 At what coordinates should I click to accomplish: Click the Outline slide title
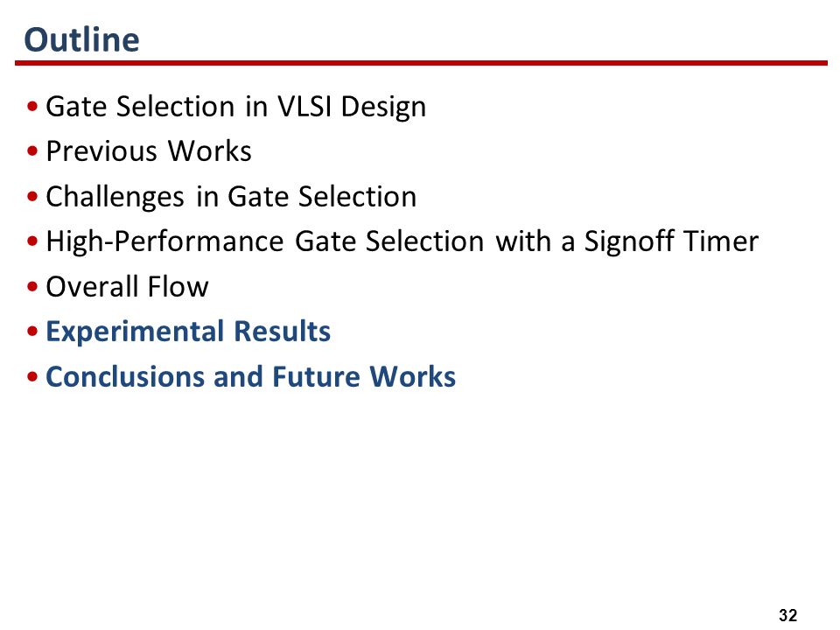pyautogui.click(x=81, y=39)
